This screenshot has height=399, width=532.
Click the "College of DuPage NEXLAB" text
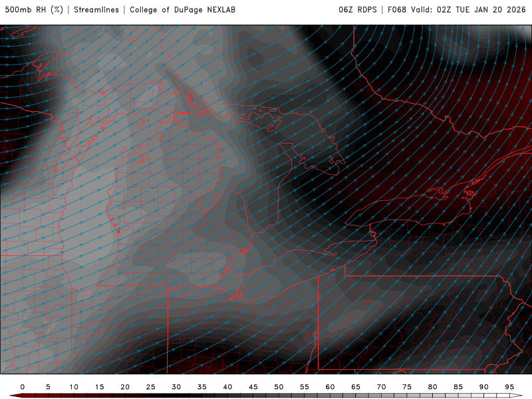pos(182,9)
